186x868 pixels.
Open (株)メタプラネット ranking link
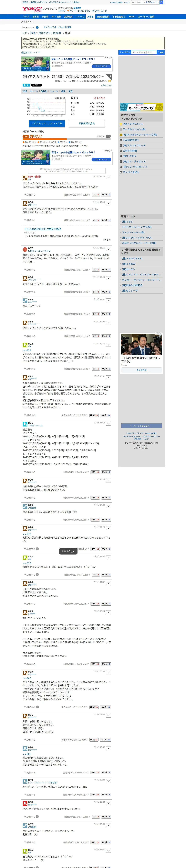click(133, 124)
